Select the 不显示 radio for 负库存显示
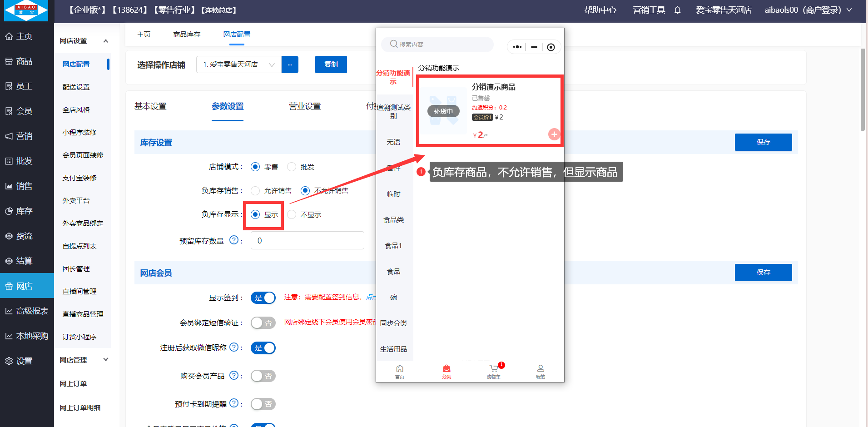This screenshot has height=427, width=868. (x=292, y=214)
